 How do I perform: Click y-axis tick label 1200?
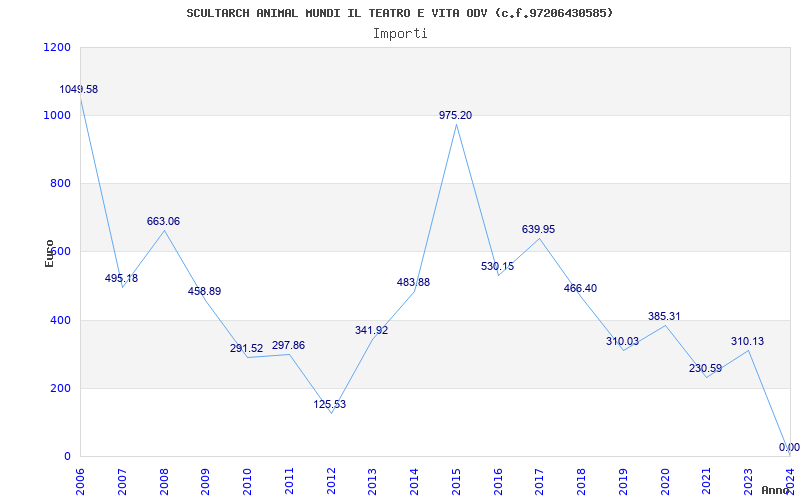coord(58,47)
